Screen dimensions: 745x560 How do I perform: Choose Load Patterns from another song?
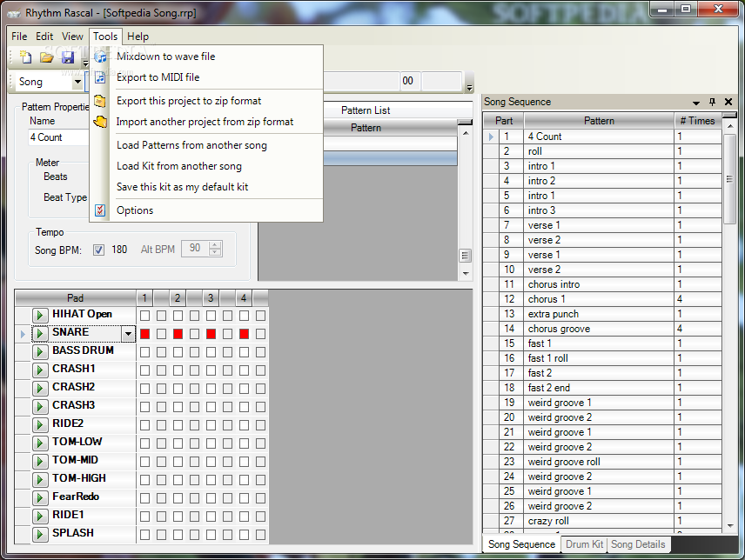coord(192,145)
